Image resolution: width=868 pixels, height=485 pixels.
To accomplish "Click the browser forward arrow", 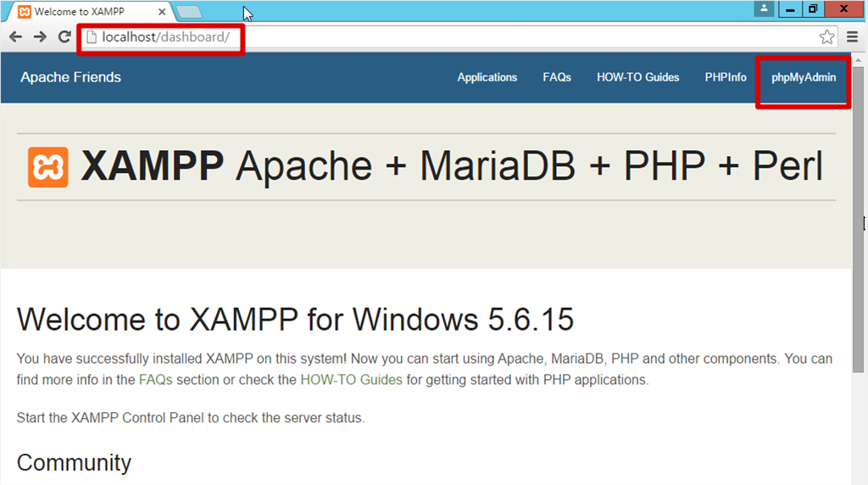I will [x=40, y=37].
